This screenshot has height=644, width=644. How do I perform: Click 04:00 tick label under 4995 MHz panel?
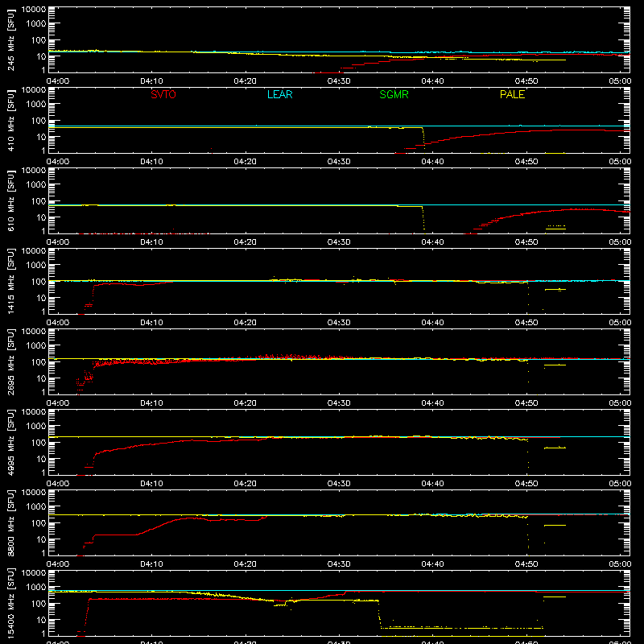point(57,484)
